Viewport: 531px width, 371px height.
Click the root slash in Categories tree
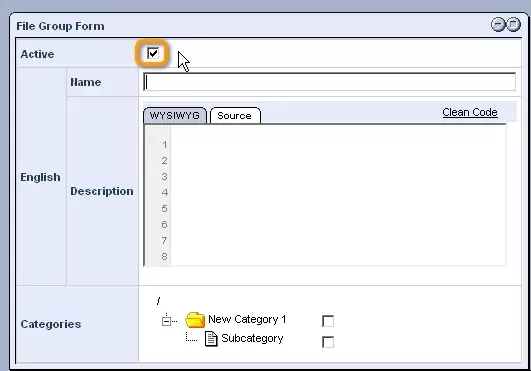[x=158, y=301]
